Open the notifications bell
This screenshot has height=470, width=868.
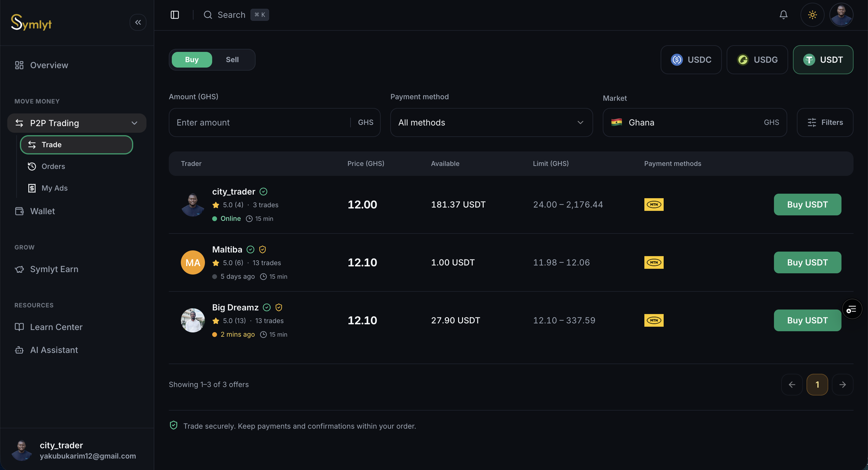click(x=783, y=15)
